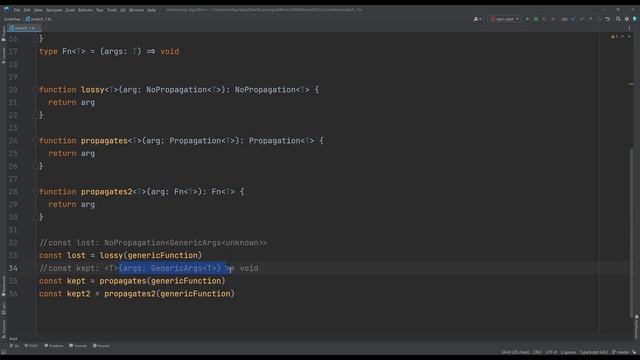Click line number 34 in gutter
640x360 pixels.
pyautogui.click(x=13, y=268)
